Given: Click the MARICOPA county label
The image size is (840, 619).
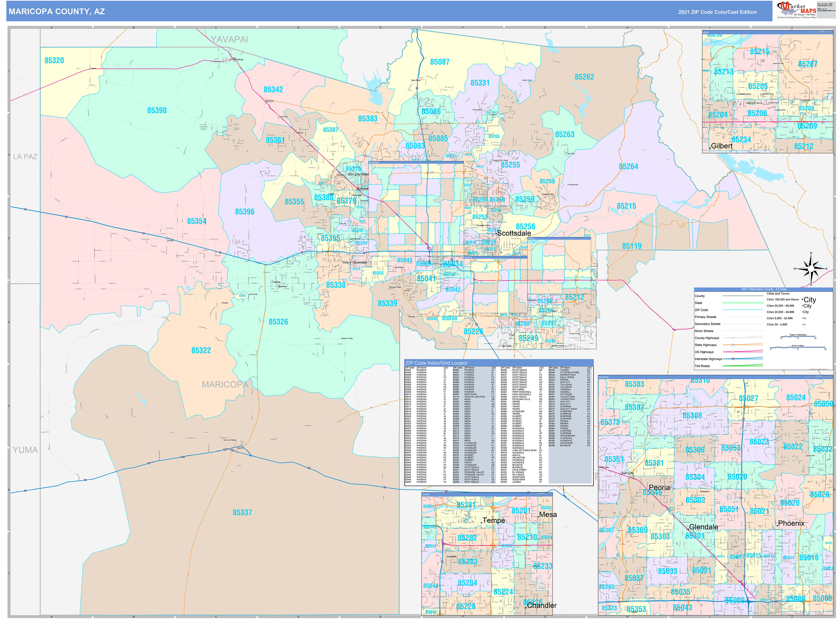Looking at the screenshot, I should click(x=225, y=384).
